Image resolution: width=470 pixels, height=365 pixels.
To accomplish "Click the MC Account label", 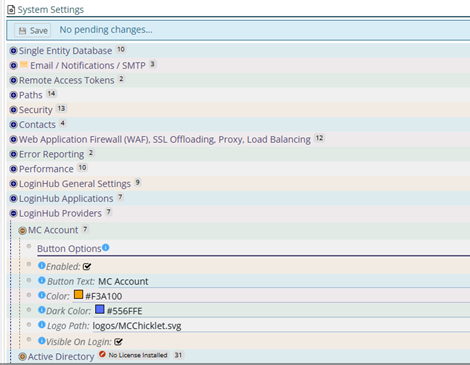I will pos(53,230).
